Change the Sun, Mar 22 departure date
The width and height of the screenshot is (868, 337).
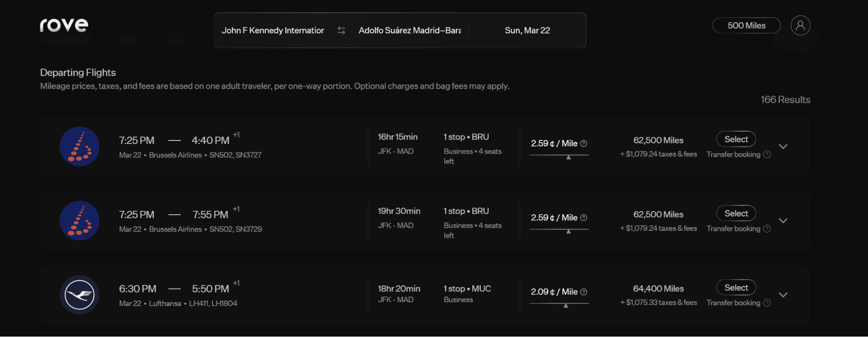pyautogui.click(x=527, y=30)
